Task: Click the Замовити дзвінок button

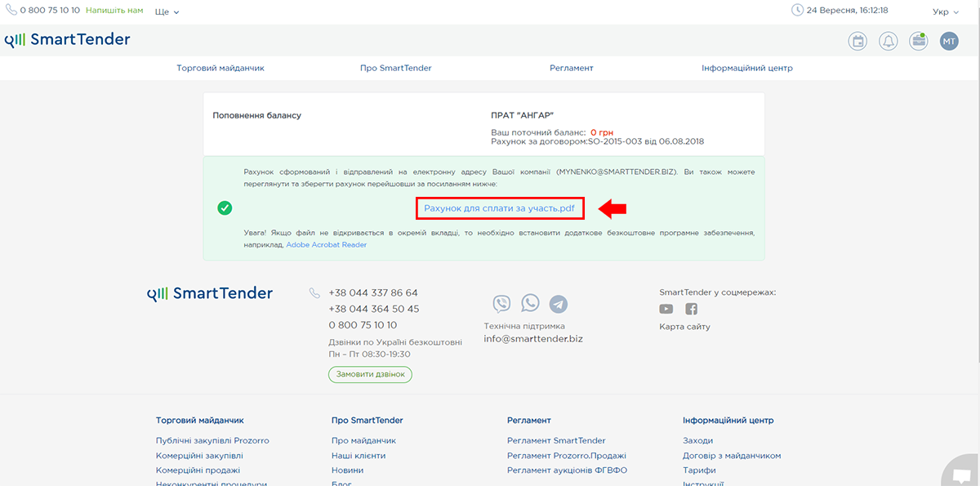Action: coord(371,374)
